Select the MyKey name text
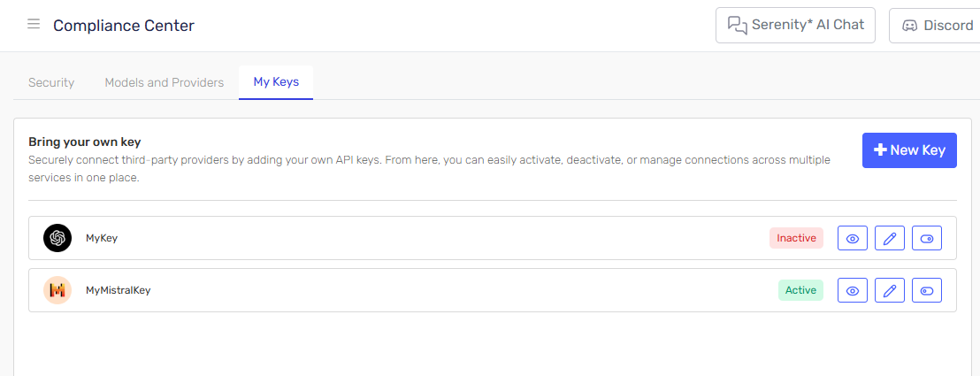 click(101, 238)
